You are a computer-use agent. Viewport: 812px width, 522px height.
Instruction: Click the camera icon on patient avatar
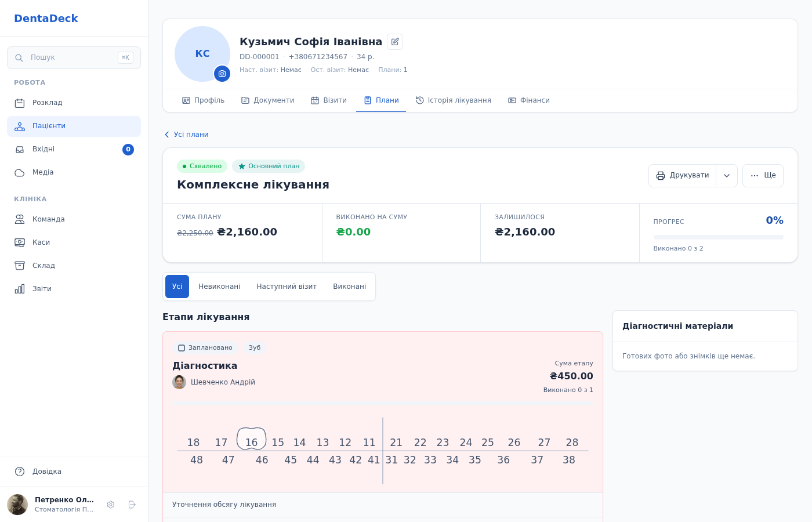click(222, 74)
